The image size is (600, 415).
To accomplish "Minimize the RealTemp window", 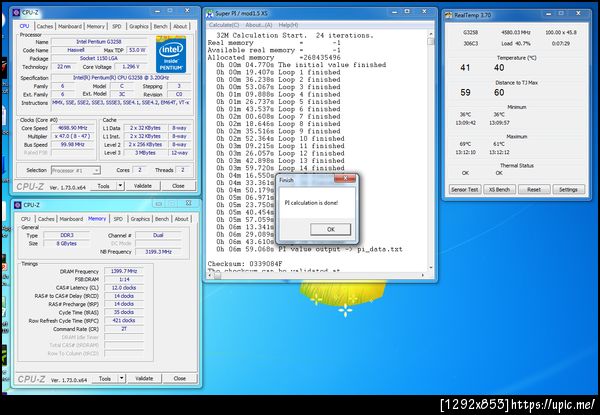I will tap(549, 14).
